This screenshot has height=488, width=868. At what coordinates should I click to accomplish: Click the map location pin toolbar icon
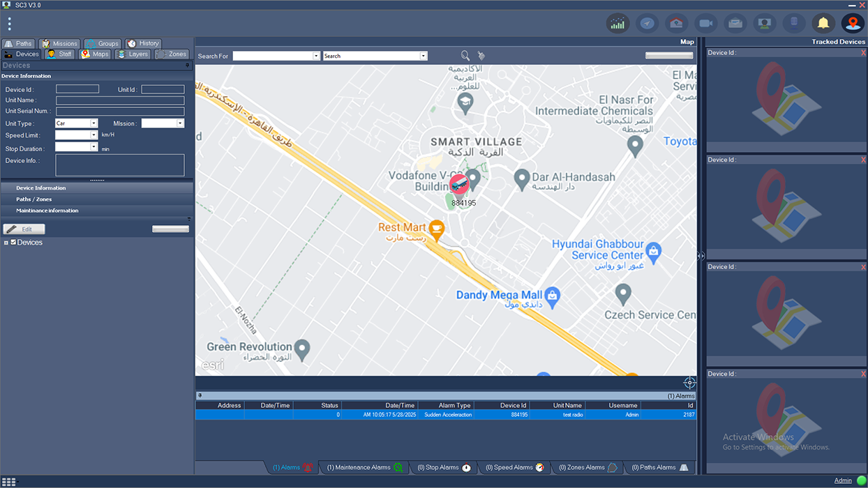coord(853,24)
